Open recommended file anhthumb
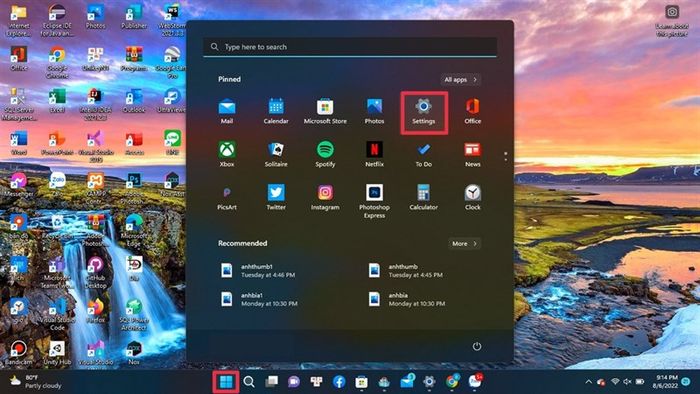 click(x=406, y=270)
